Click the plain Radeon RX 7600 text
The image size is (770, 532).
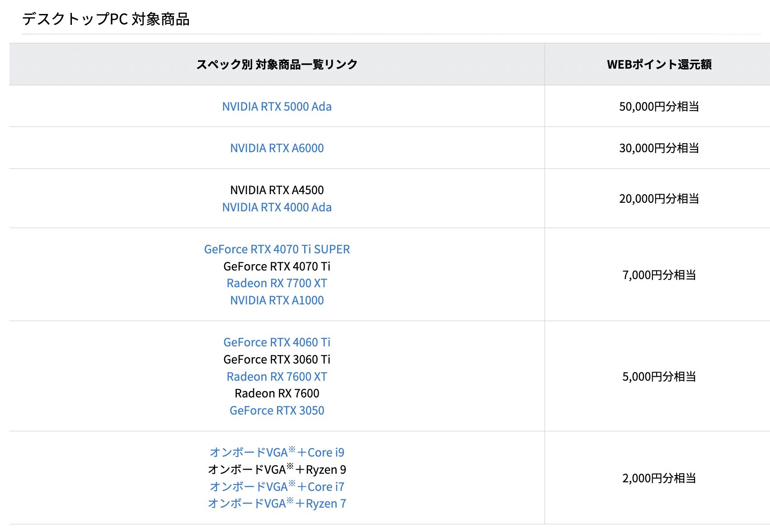pos(277,393)
